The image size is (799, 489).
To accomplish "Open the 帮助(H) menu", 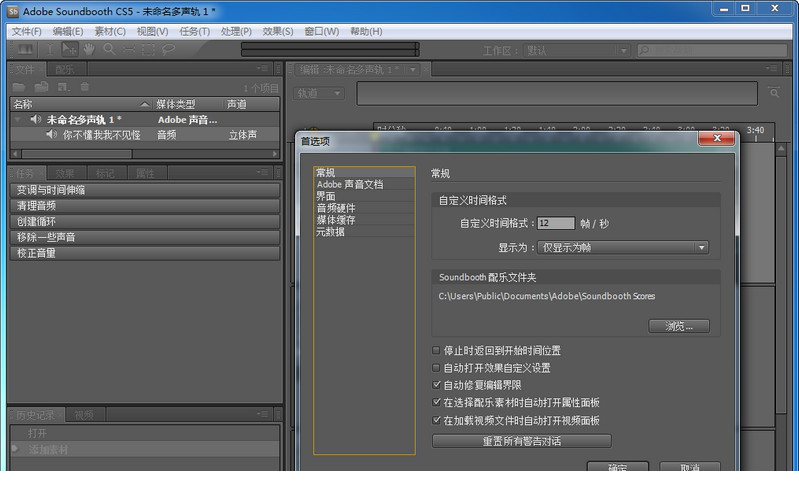I will click(366, 32).
